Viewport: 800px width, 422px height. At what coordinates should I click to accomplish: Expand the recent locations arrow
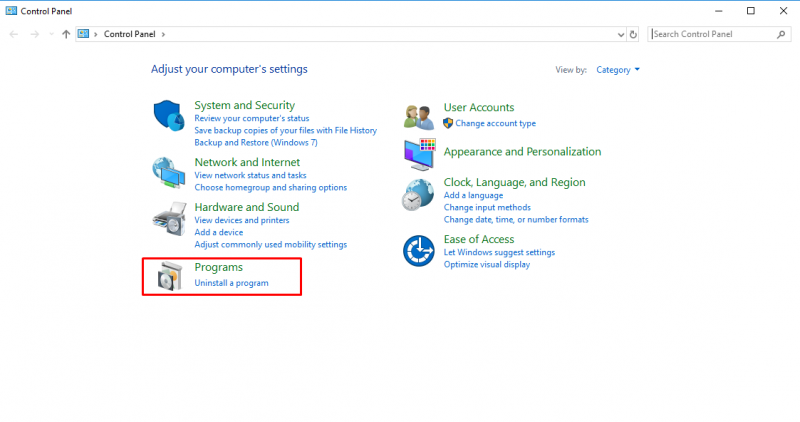[51, 34]
